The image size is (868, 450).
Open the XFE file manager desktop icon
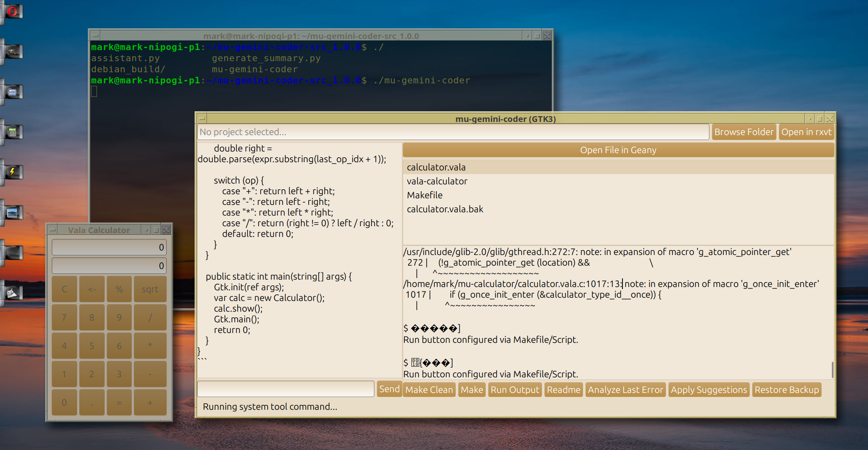pos(13,92)
